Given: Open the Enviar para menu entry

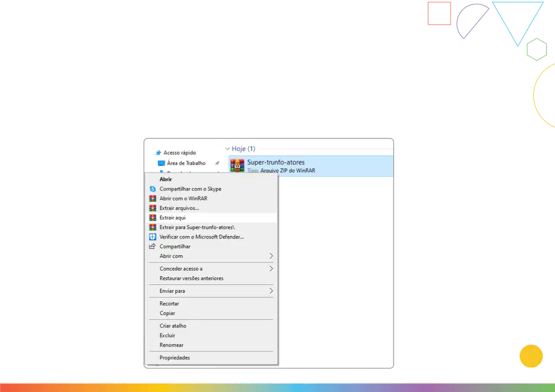Looking at the screenshot, I should (x=212, y=291).
